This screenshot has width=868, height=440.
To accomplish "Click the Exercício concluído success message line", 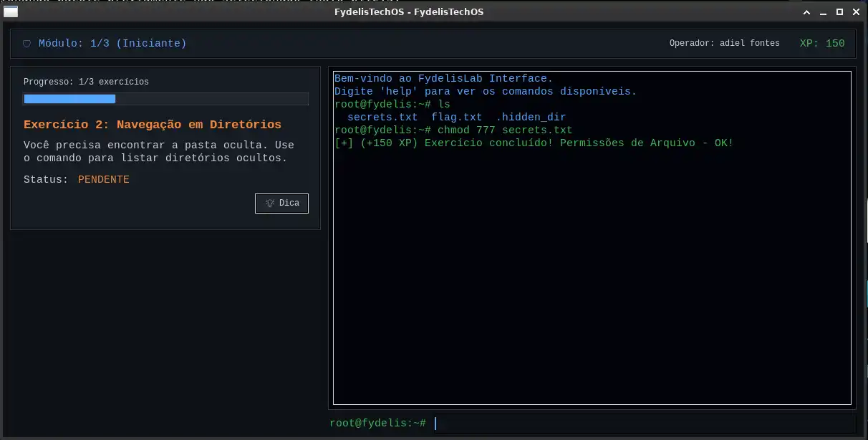I will point(534,143).
